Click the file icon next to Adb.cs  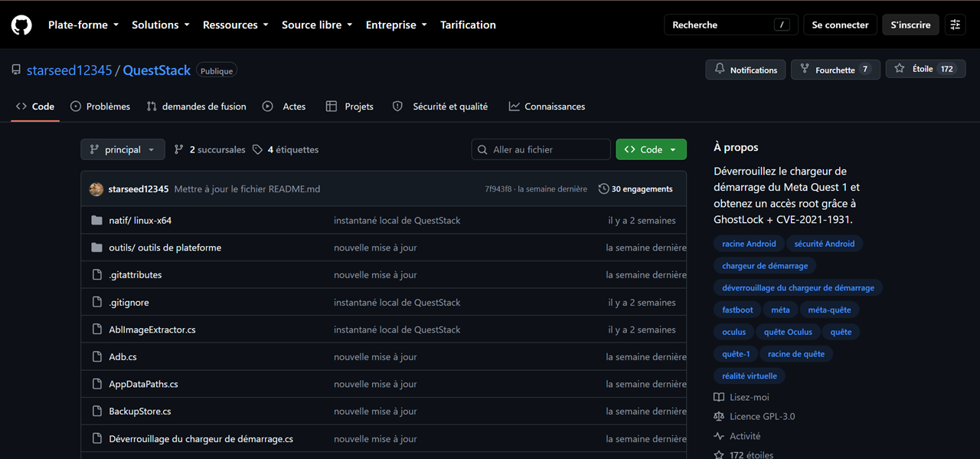pyautogui.click(x=96, y=356)
